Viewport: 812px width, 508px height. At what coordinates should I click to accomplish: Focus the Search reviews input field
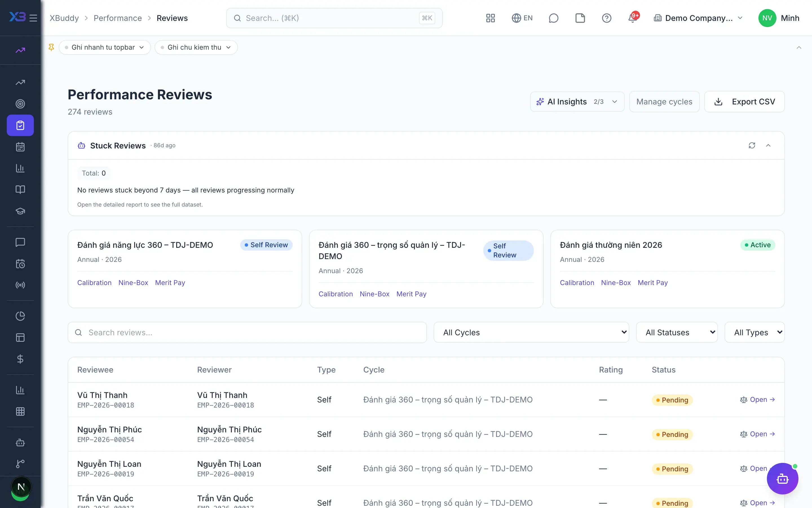tap(247, 332)
